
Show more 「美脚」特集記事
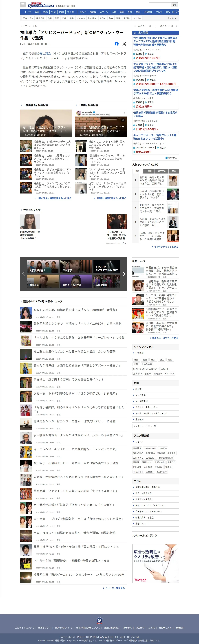point(110,198)
